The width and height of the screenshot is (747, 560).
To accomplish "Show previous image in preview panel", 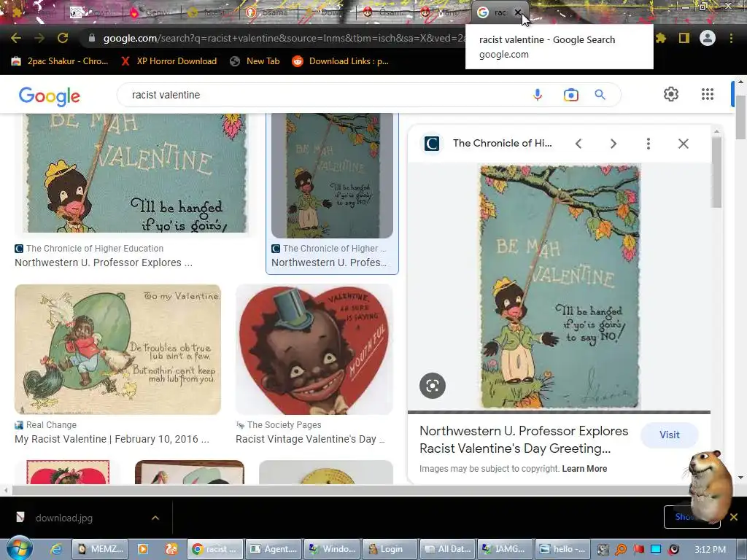I will tap(578, 144).
